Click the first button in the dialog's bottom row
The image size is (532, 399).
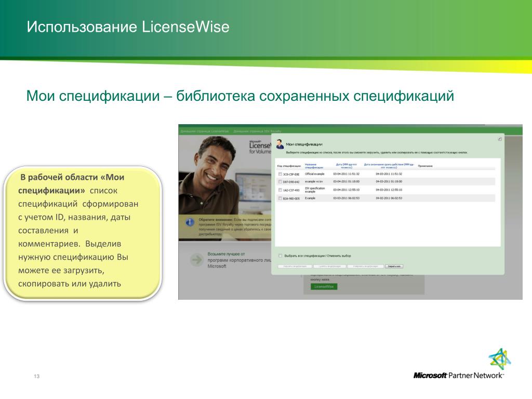(295, 267)
